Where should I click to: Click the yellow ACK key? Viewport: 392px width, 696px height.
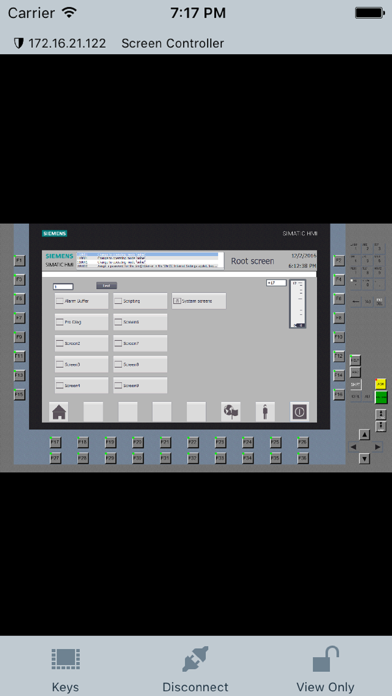pos(381,384)
